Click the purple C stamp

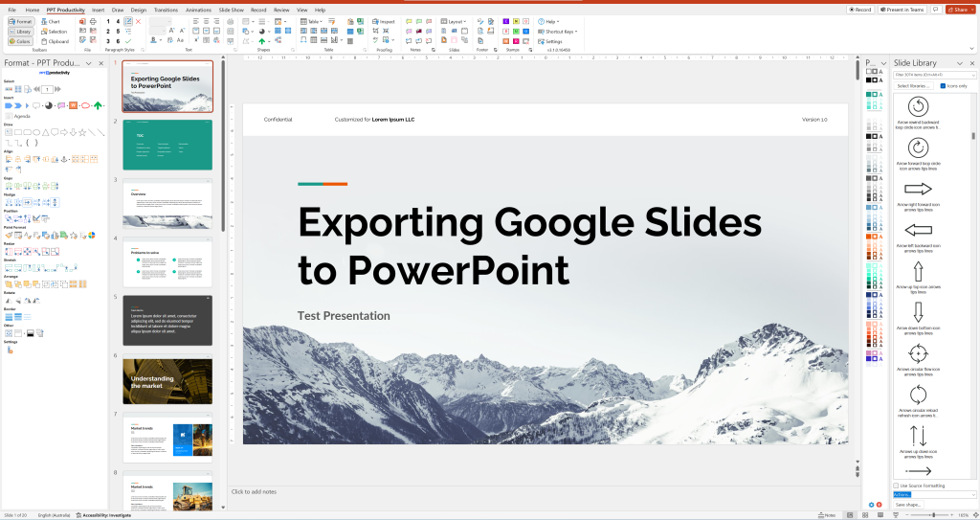(x=505, y=21)
